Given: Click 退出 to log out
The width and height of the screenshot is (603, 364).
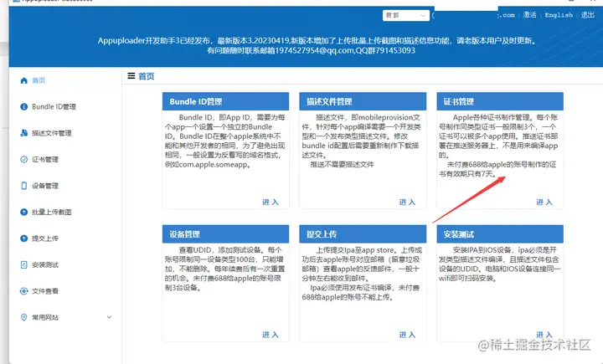Looking at the screenshot, I should point(588,15).
